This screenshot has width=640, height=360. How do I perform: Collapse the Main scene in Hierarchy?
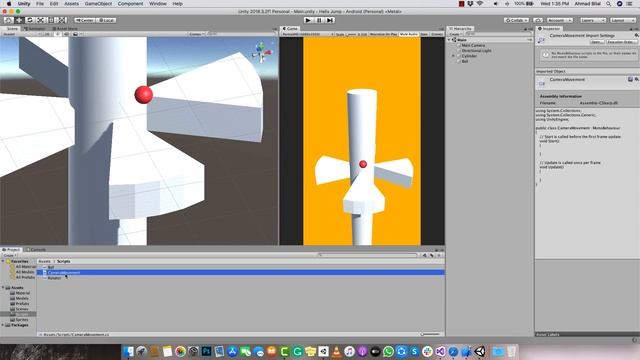pyautogui.click(x=450, y=40)
